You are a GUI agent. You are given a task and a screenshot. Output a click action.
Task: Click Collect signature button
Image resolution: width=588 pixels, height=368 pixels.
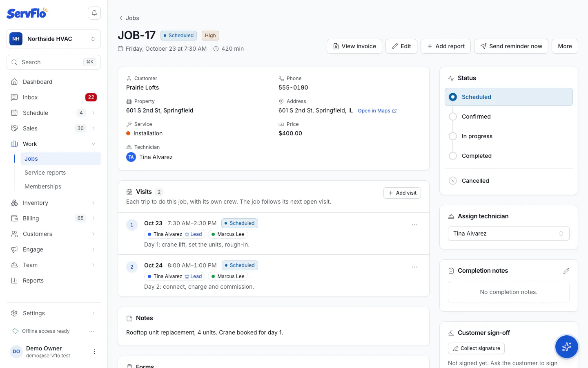(x=476, y=348)
